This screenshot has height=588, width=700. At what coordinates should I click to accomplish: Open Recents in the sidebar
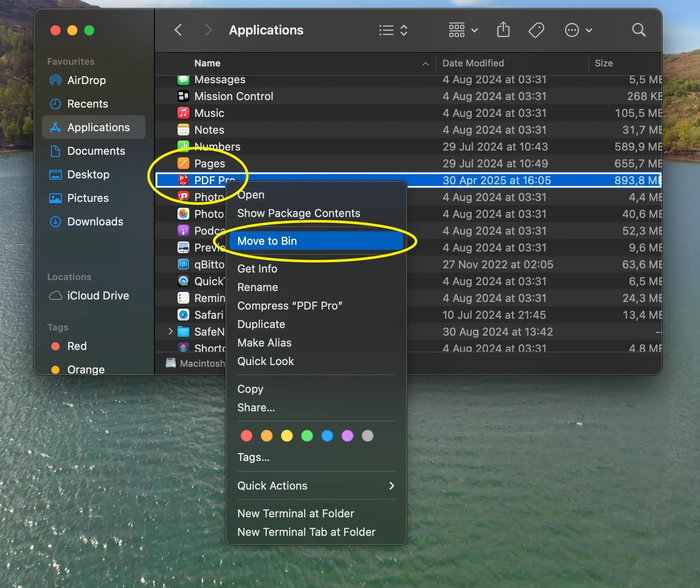pos(94,104)
